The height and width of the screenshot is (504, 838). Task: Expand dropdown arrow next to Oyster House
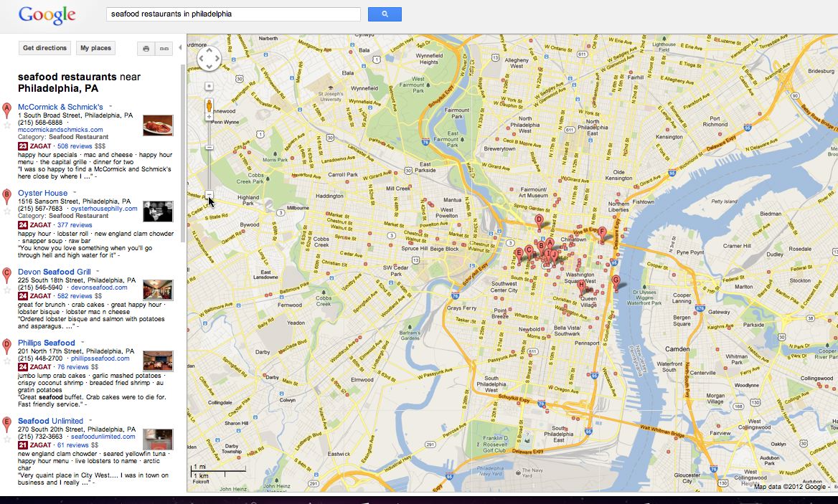coord(75,193)
